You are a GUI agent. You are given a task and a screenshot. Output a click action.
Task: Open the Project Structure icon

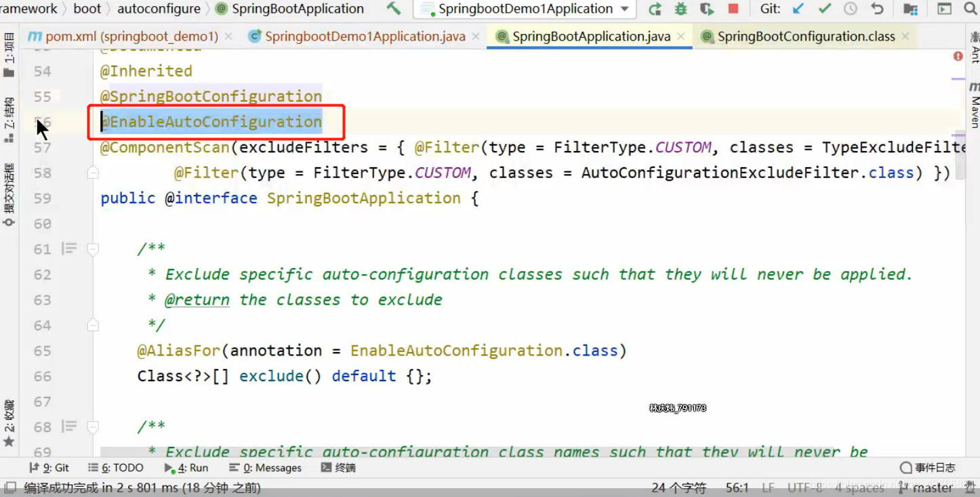[910, 9]
